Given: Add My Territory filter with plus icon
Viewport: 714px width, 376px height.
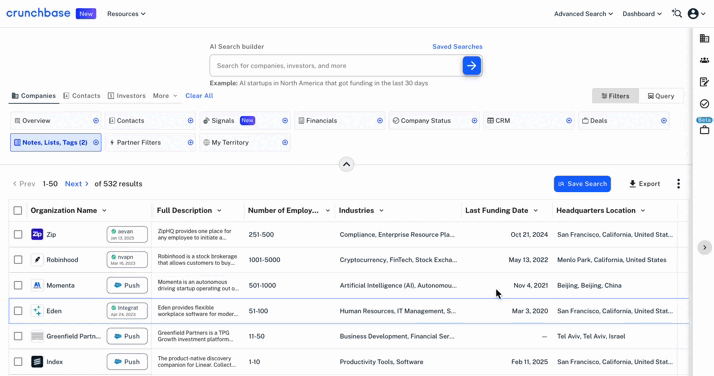Looking at the screenshot, I should tap(285, 142).
